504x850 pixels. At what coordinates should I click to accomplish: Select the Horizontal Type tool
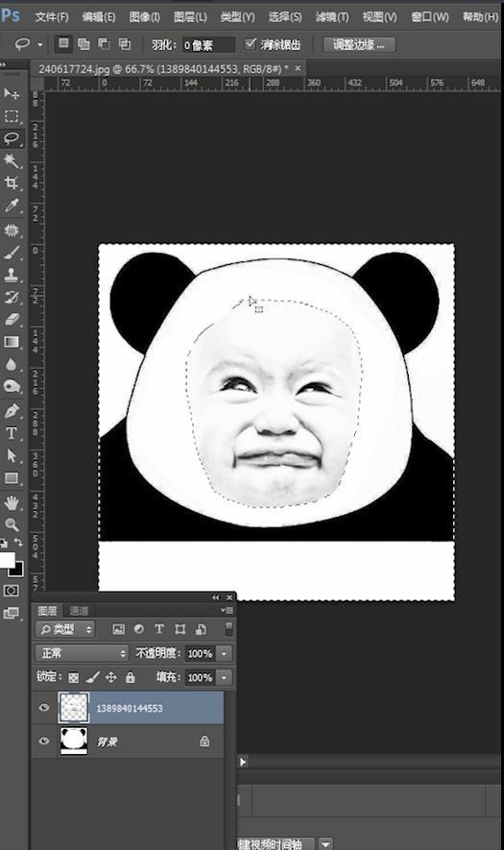(x=12, y=433)
